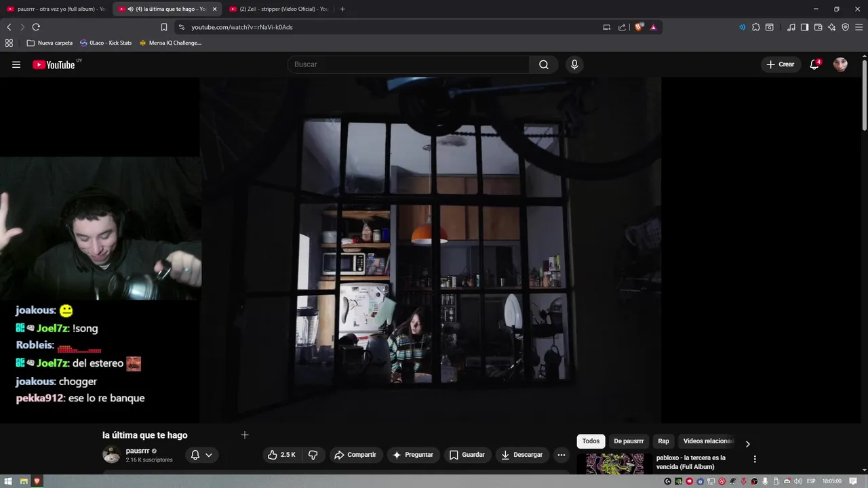
Task: Open the Mensa IQ Challenge bookmark
Action: click(x=170, y=43)
